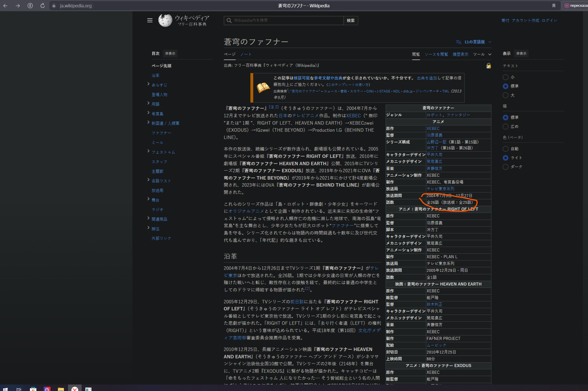Click the browser back arrow
The height and width of the screenshot is (391, 588).
6,6
